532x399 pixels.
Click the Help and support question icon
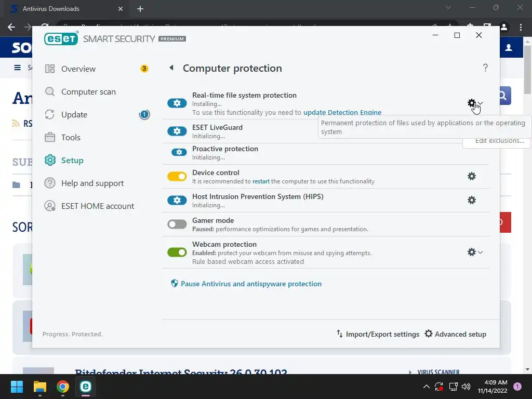point(50,183)
